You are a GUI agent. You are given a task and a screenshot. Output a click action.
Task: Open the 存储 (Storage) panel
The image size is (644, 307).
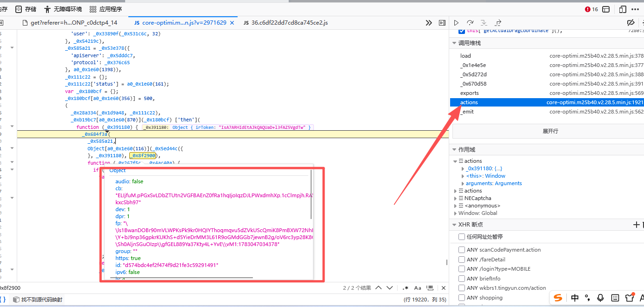pos(26,9)
